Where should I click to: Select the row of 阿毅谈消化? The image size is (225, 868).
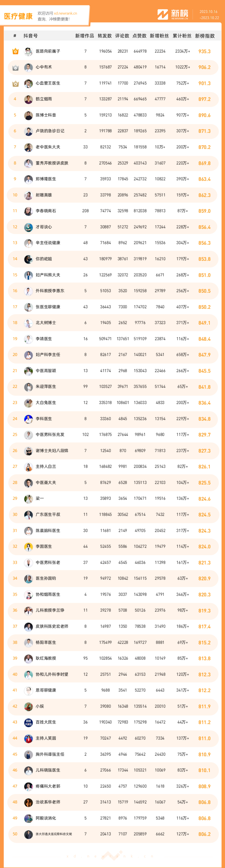tap(113, 818)
